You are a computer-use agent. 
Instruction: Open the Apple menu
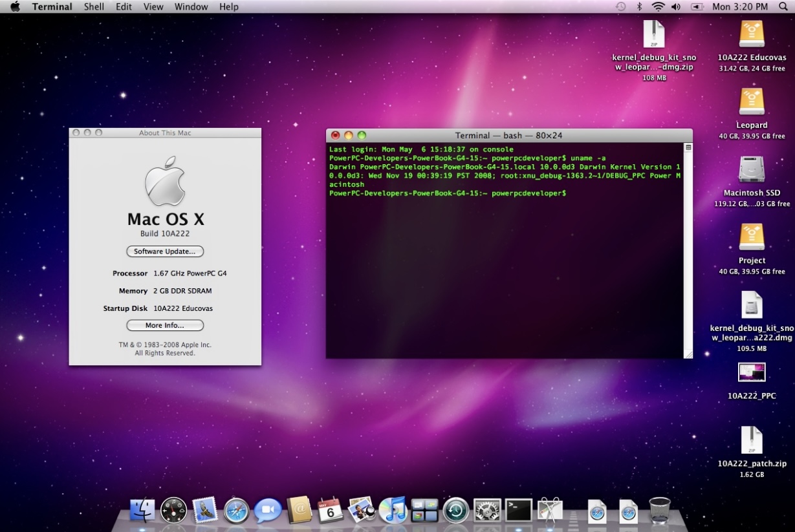(16, 6)
